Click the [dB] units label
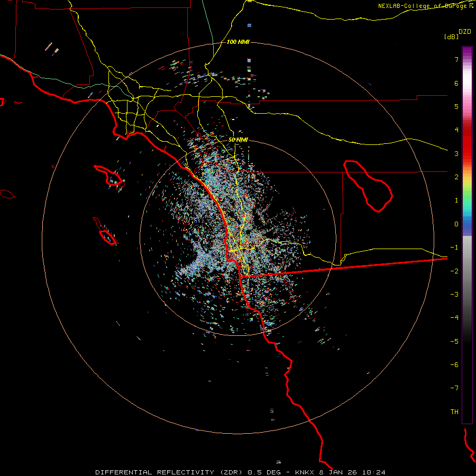Viewport: 476px width, 476px height. tap(452, 36)
